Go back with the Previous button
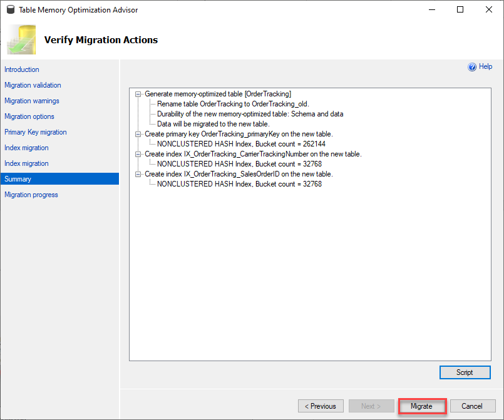This screenshot has width=504, height=420. point(321,406)
